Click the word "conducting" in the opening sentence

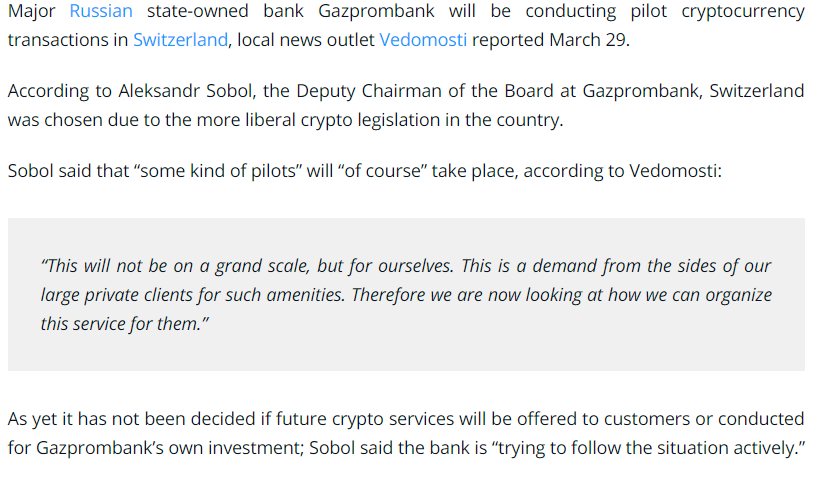(x=570, y=12)
